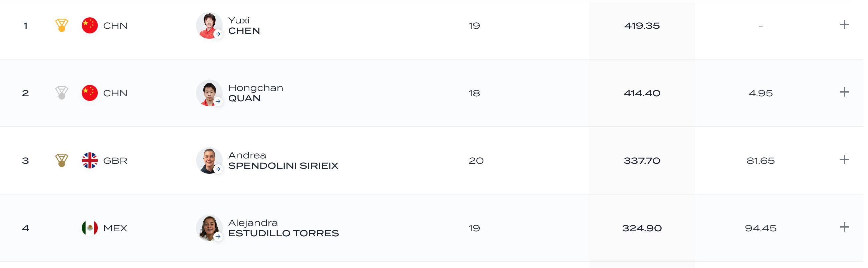This screenshot has height=268, width=868.
Task: Expand Andrea Spendolini Sirieix's dive breakdown
Action: point(844,159)
